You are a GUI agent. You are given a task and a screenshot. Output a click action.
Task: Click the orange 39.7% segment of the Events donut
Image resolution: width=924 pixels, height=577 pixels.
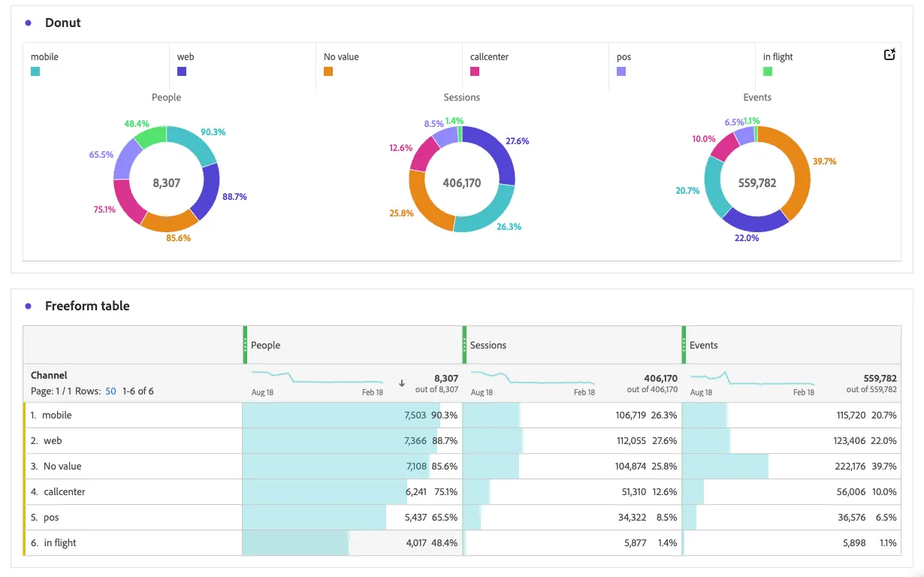point(800,169)
